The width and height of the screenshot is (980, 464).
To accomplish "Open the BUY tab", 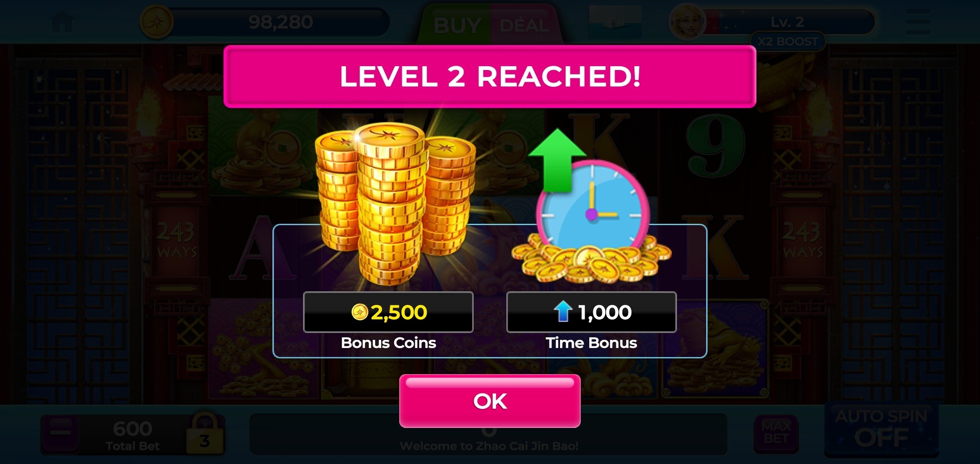I will point(456,25).
